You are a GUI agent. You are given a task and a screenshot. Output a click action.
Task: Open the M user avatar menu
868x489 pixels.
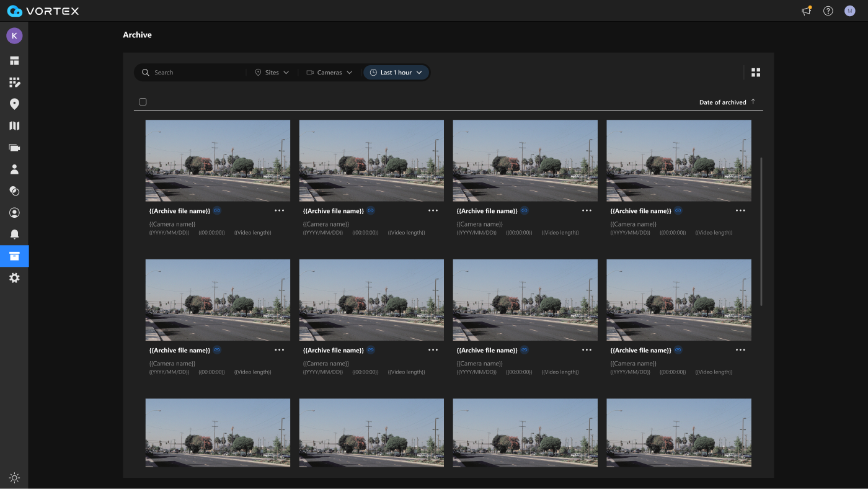(x=849, y=11)
